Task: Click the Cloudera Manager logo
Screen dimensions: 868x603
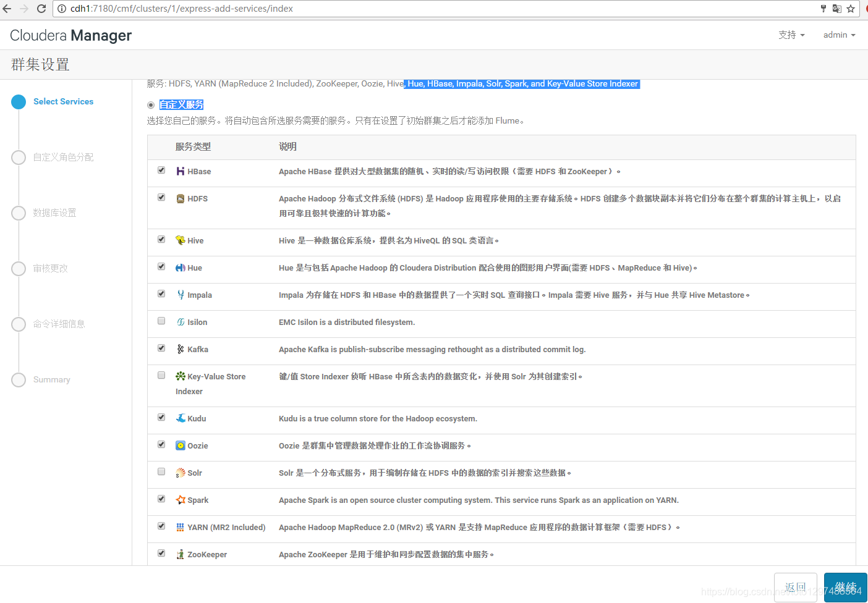Action: [71, 35]
